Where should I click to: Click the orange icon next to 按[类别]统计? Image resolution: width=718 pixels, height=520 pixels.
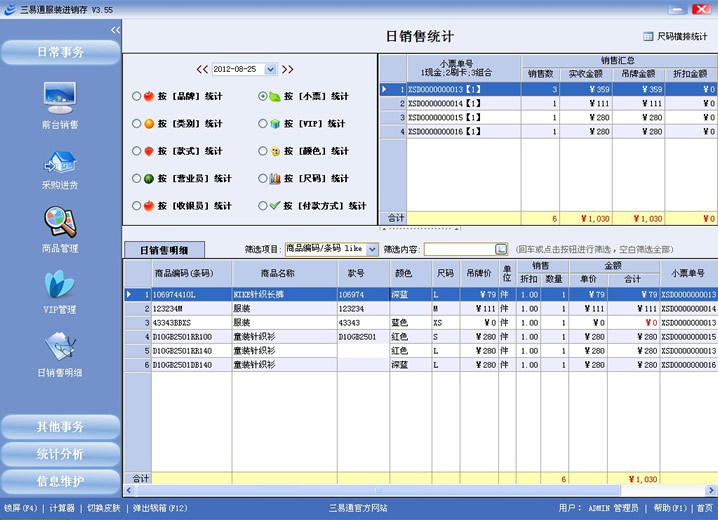pos(149,124)
